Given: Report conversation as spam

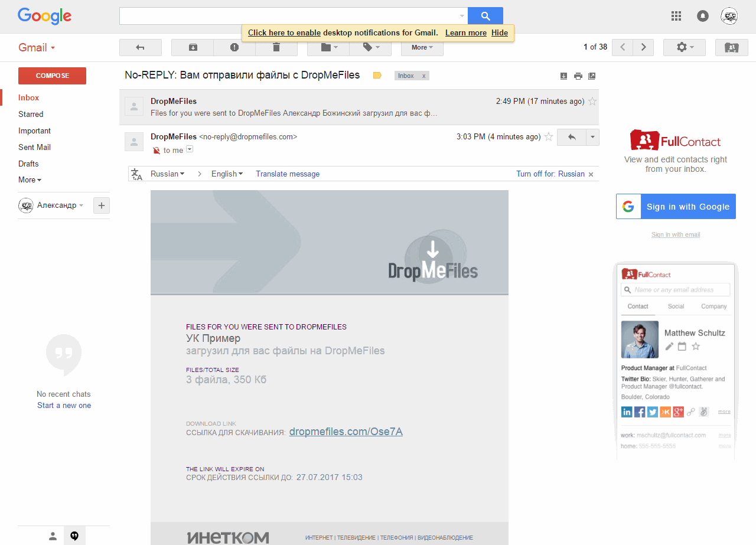Looking at the screenshot, I should click(x=234, y=47).
